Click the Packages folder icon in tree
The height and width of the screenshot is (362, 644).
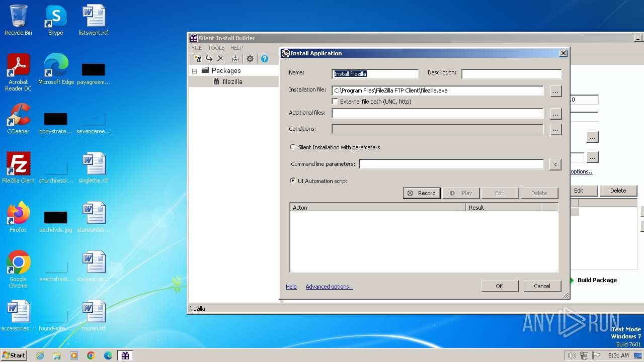[205, 70]
